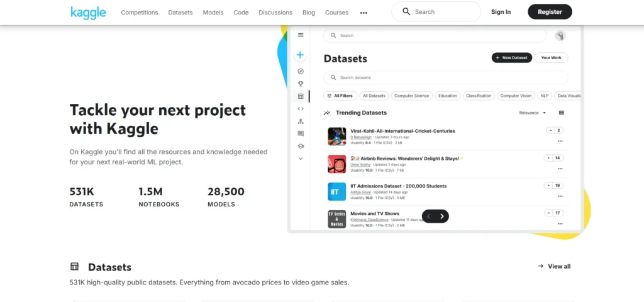Open the hamburger menu in sidebar
This screenshot has height=302, width=644.
tap(301, 35)
